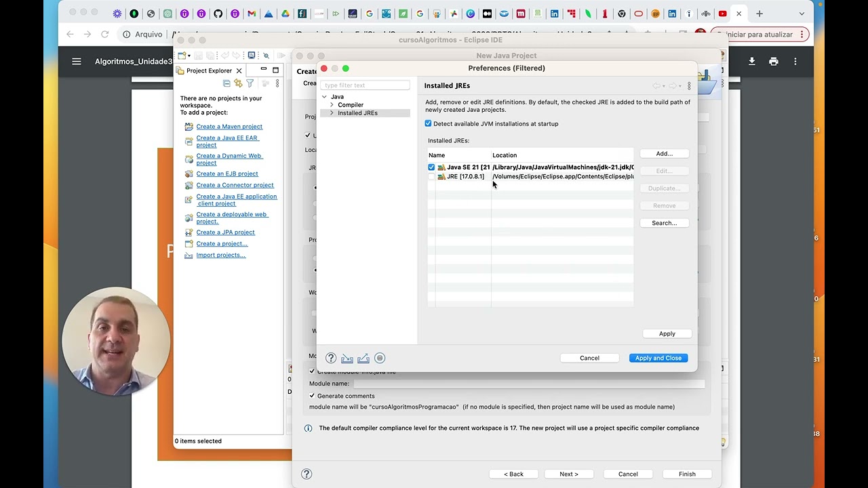
Task: Select the JRE [17.0.8.1] table row
Action: [x=531, y=176]
